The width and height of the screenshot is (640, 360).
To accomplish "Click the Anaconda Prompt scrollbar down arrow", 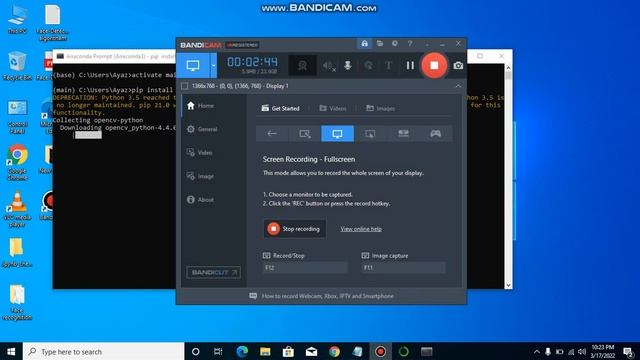I will click(508, 285).
